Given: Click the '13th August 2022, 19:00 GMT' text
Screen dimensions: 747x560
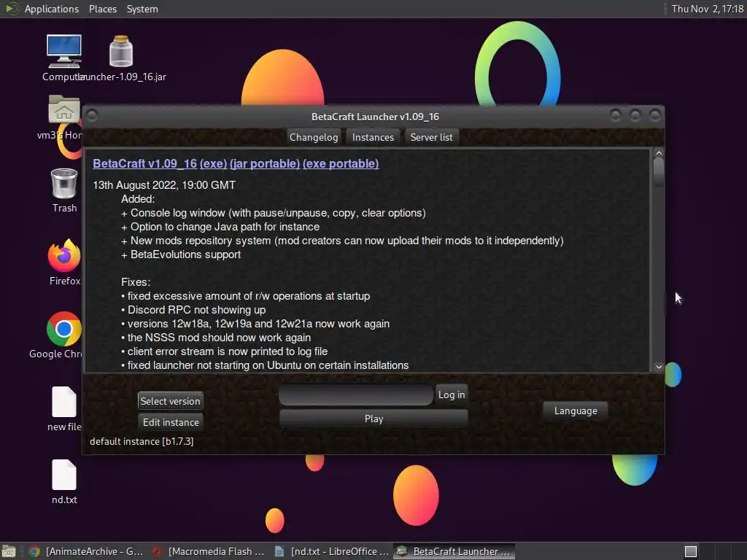Looking at the screenshot, I should tap(164, 185).
